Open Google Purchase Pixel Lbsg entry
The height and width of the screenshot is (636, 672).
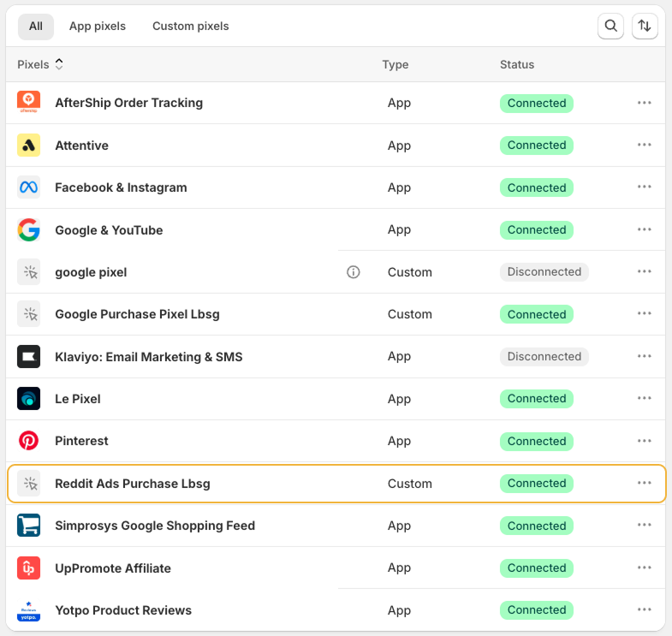[x=137, y=314]
